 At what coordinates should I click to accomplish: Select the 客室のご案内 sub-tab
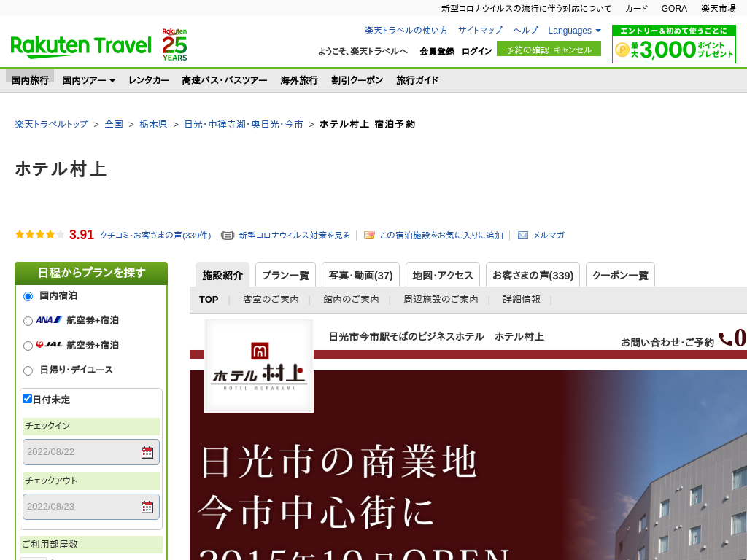click(271, 300)
